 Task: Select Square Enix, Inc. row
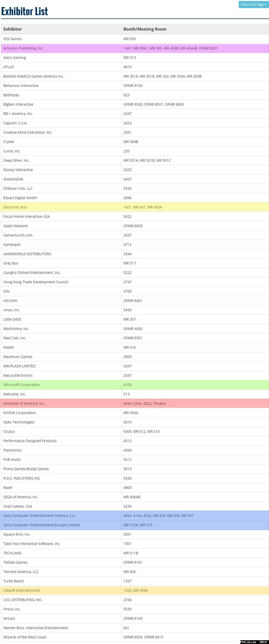[17, 534]
